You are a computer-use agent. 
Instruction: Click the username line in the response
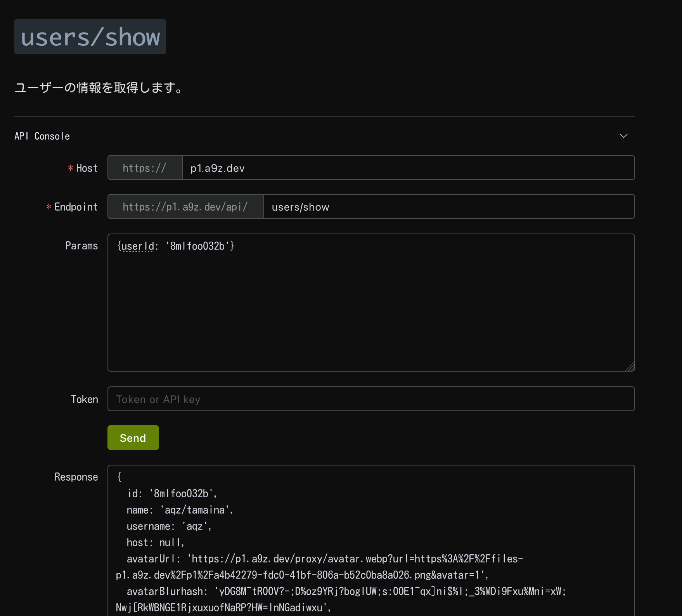(x=169, y=526)
